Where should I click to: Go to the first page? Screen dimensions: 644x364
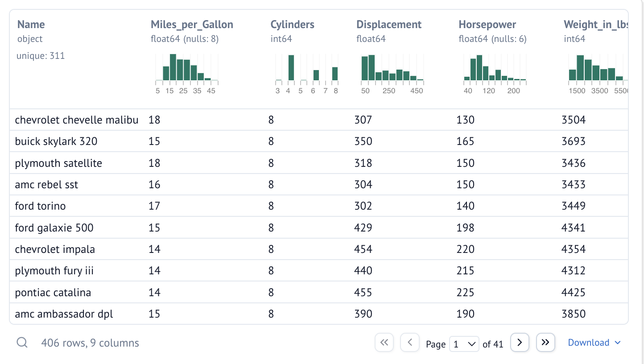384,343
